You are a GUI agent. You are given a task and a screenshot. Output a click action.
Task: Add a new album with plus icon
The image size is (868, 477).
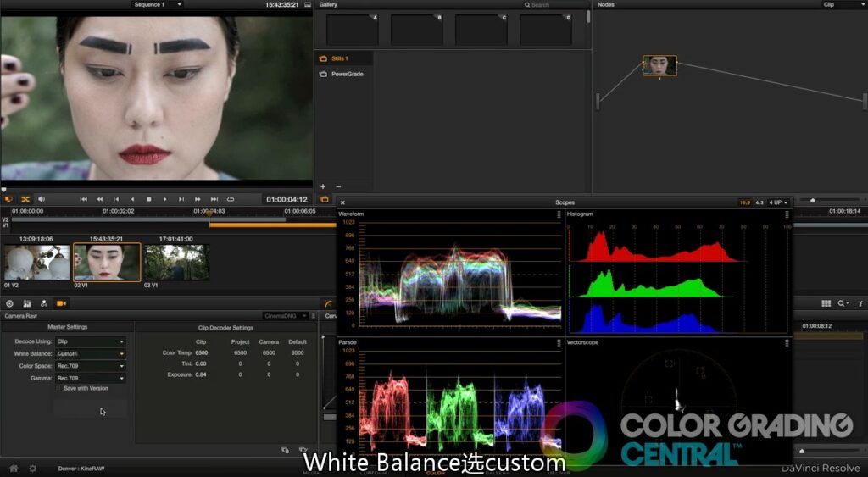pos(323,186)
